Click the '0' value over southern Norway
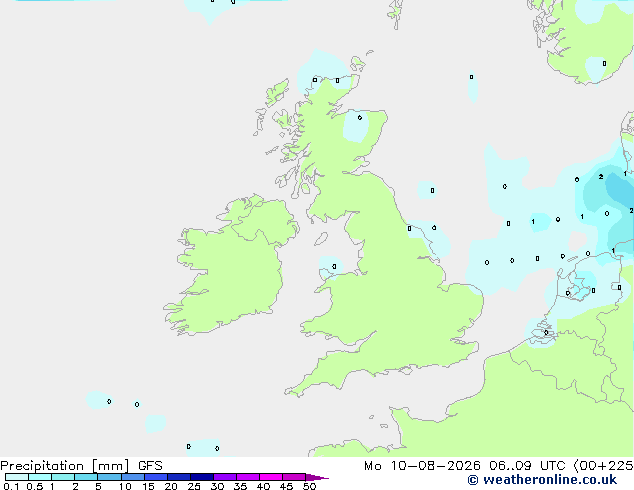 pos(604,63)
